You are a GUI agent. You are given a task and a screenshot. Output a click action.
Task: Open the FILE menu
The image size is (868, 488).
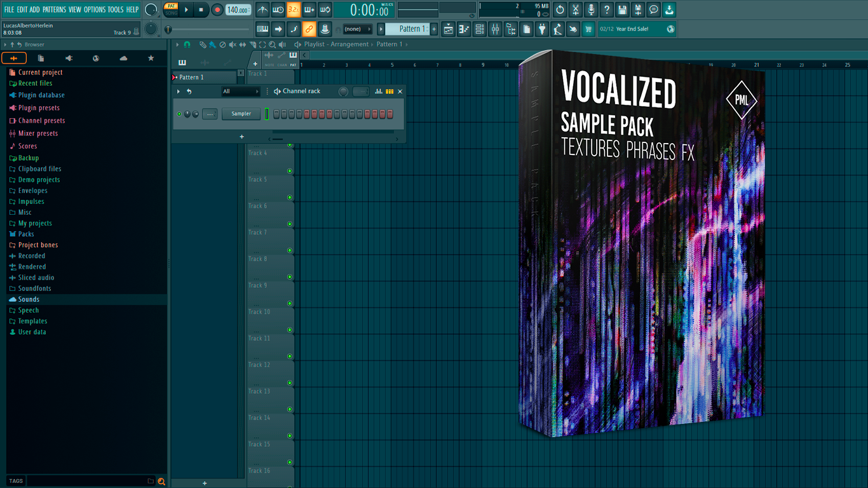point(9,10)
